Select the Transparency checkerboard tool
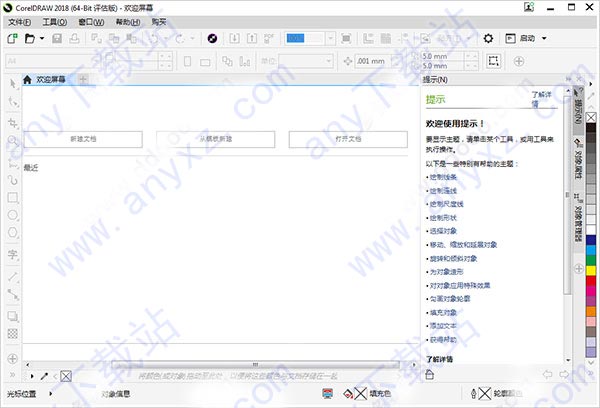Image resolution: width=600 pixels, height=408 pixels. (x=13, y=333)
